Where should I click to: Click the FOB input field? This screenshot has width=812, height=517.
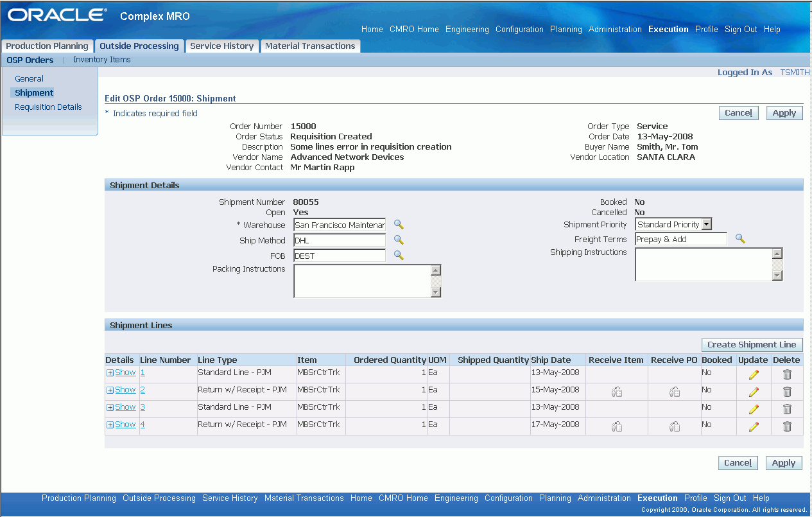[340, 256]
